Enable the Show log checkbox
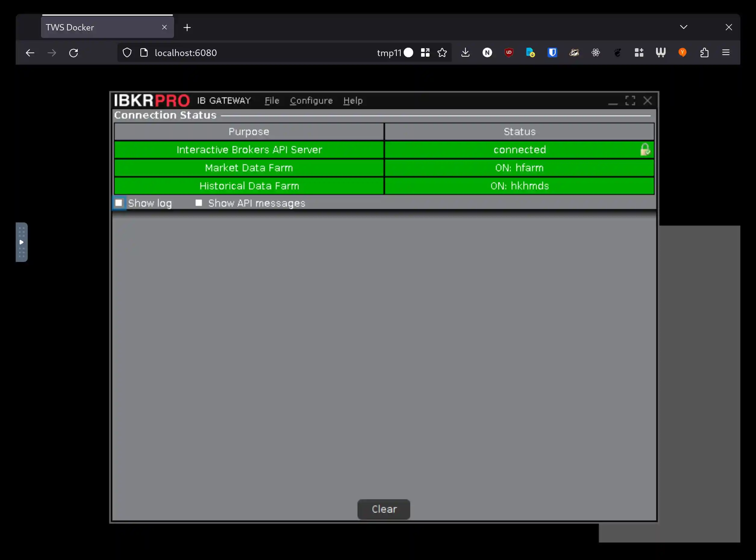Screen dimensions: 756x560 (119, 203)
